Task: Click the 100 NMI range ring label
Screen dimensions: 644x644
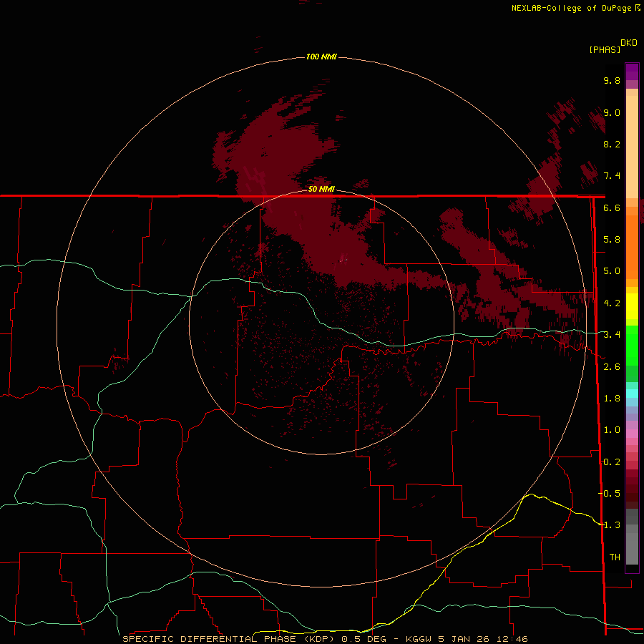Action: coord(321,57)
